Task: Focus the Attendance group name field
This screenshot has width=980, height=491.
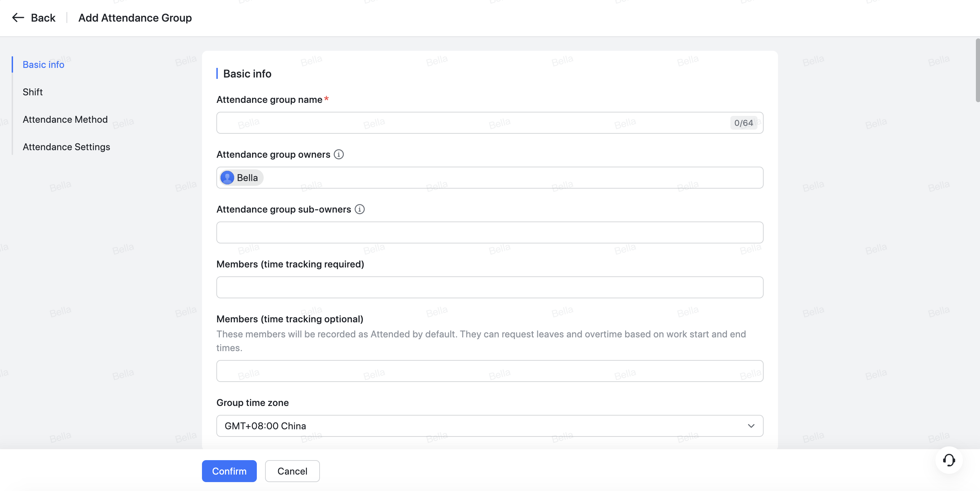Action: coord(472,123)
